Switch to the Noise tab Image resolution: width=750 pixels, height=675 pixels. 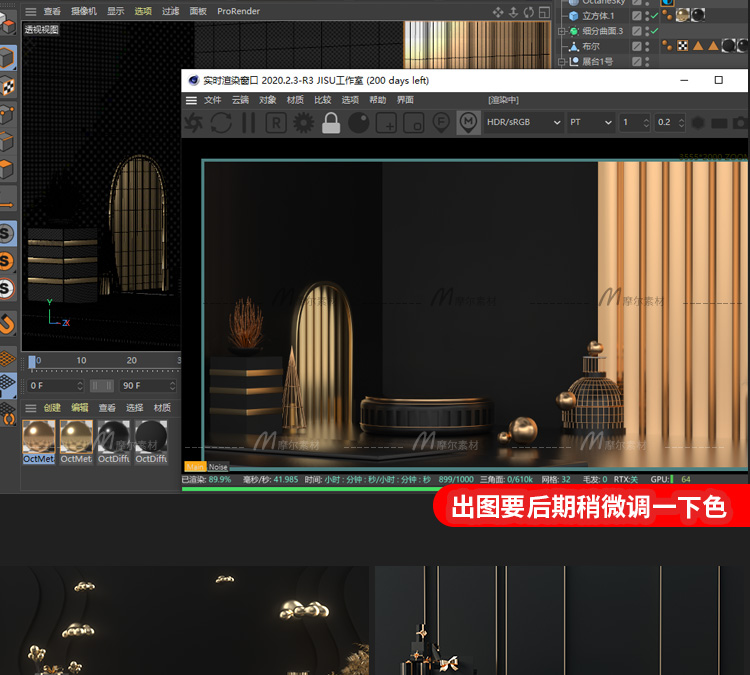pos(218,467)
